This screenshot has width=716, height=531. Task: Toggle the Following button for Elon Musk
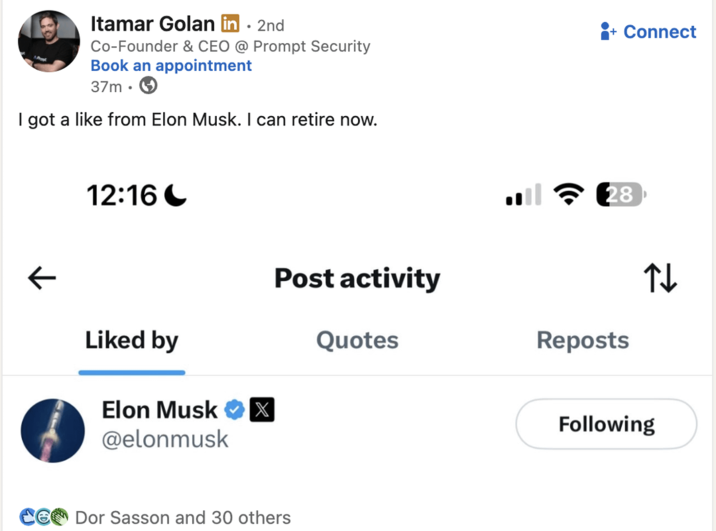coord(606,424)
